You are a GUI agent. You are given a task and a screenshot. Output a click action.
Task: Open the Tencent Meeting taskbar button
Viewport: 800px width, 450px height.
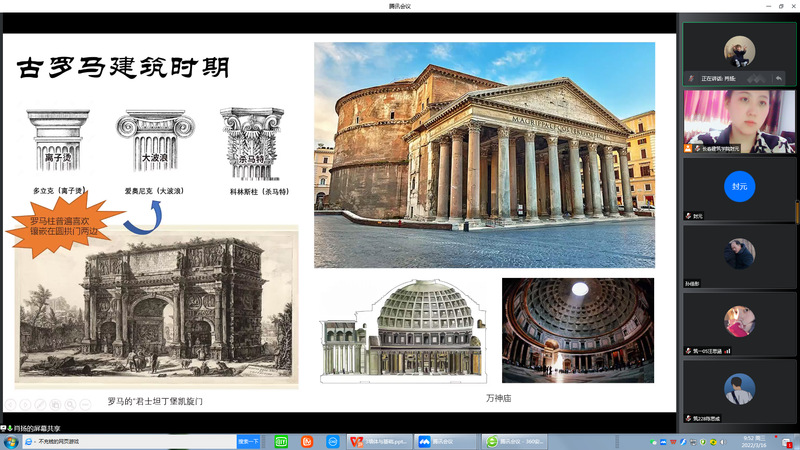pos(442,441)
